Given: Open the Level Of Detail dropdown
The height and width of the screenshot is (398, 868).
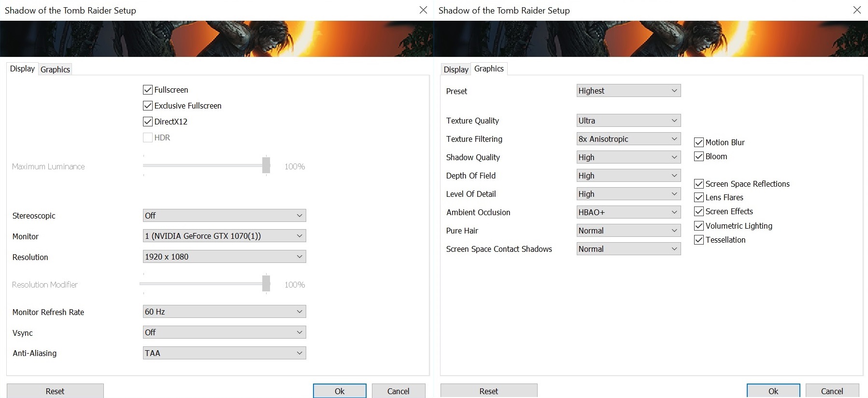Looking at the screenshot, I should (628, 194).
